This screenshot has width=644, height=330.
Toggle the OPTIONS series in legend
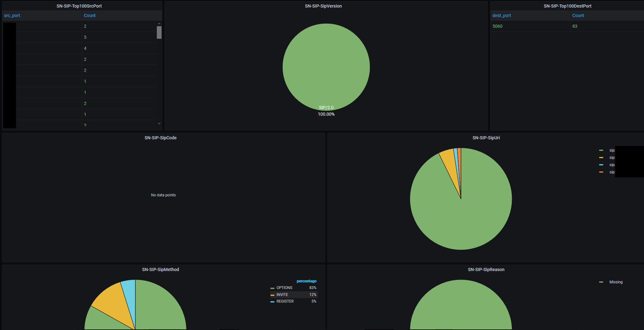[284, 288]
